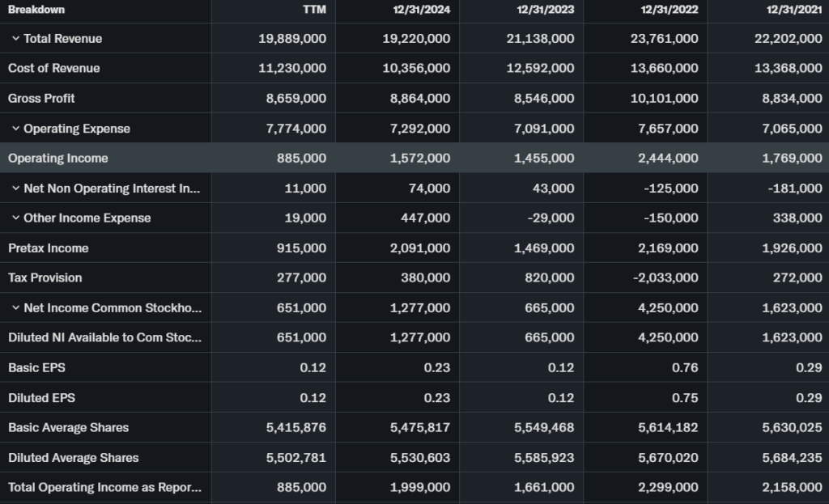829x504 pixels.
Task: Click the Diluted Average Shares label
Action: click(x=74, y=458)
